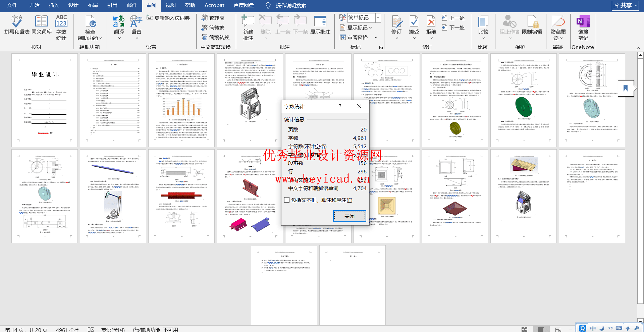Click 关闭 in the word count dialog
The height and width of the screenshot is (332, 644).
click(350, 216)
